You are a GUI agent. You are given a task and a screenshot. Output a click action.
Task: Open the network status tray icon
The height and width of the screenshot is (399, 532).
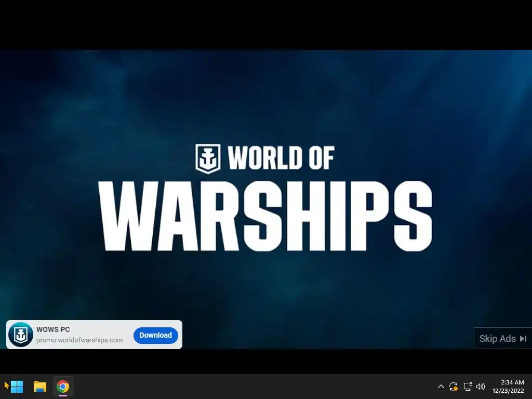pos(468,387)
